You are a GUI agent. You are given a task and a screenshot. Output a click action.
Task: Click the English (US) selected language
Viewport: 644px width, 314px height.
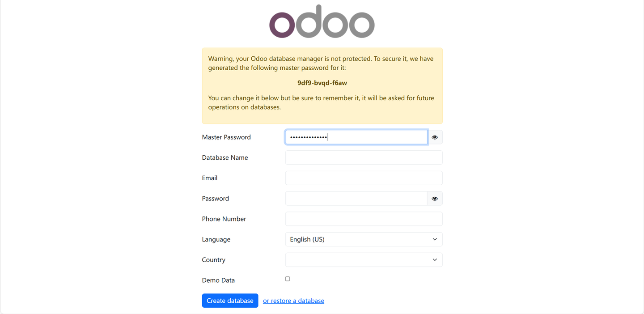coord(307,239)
